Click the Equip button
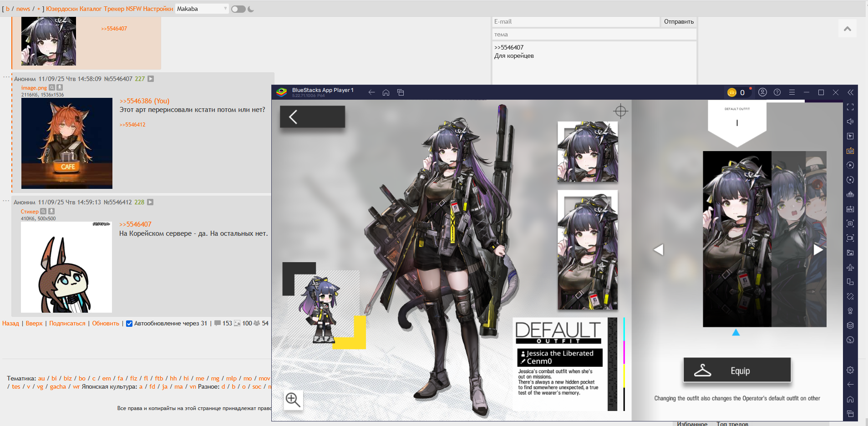868x426 pixels. (x=737, y=370)
